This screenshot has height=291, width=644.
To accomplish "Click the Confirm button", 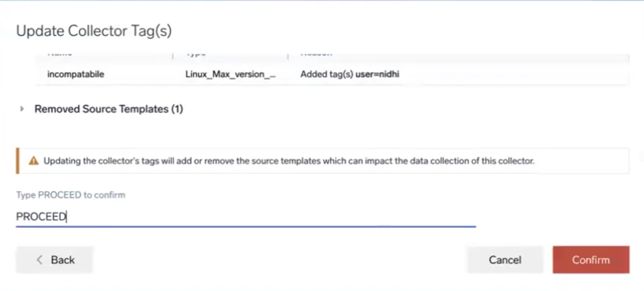I will coord(590,260).
